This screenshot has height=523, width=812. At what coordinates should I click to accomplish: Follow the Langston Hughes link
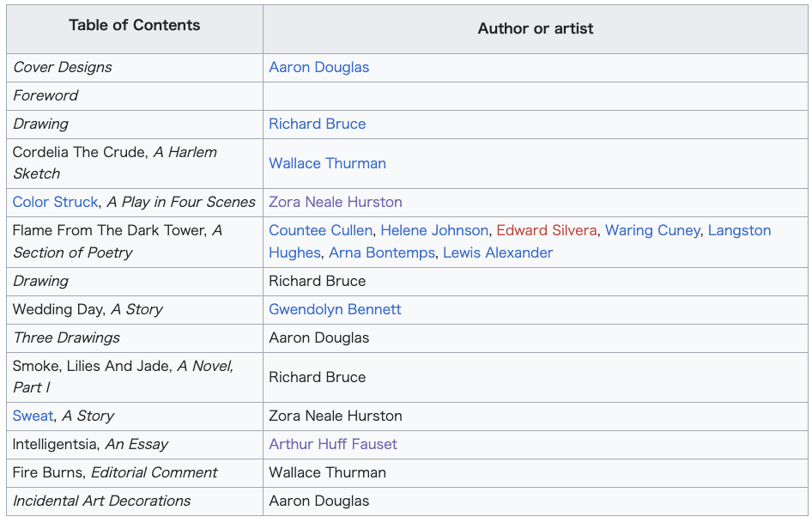pos(739,230)
